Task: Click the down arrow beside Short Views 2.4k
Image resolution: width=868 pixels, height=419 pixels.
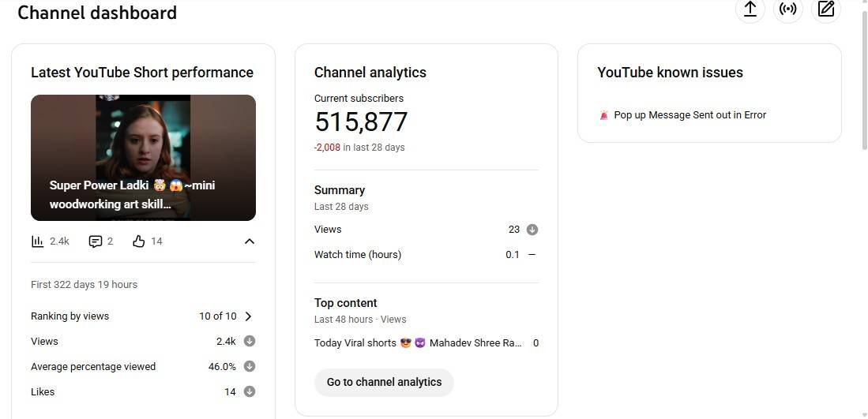Action: click(x=250, y=341)
